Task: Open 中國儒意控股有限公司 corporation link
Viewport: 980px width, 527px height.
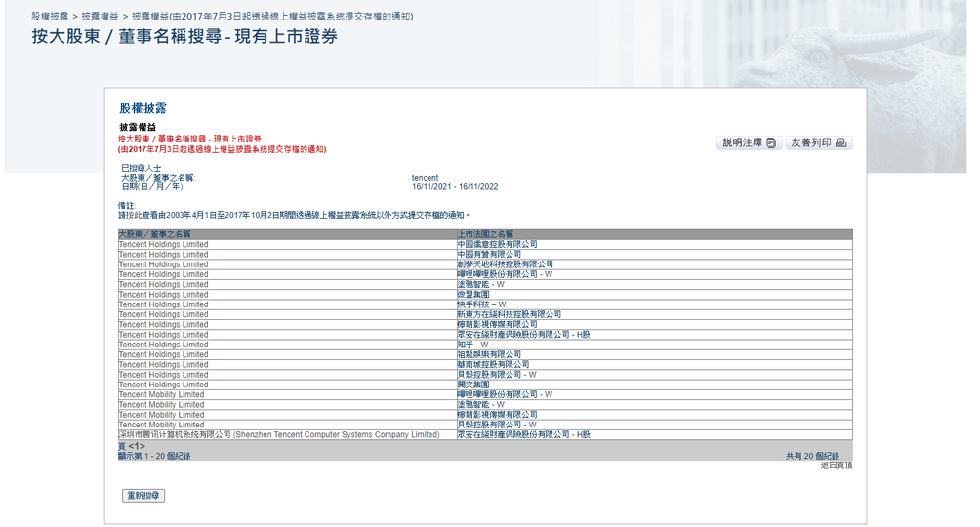Action: point(497,244)
